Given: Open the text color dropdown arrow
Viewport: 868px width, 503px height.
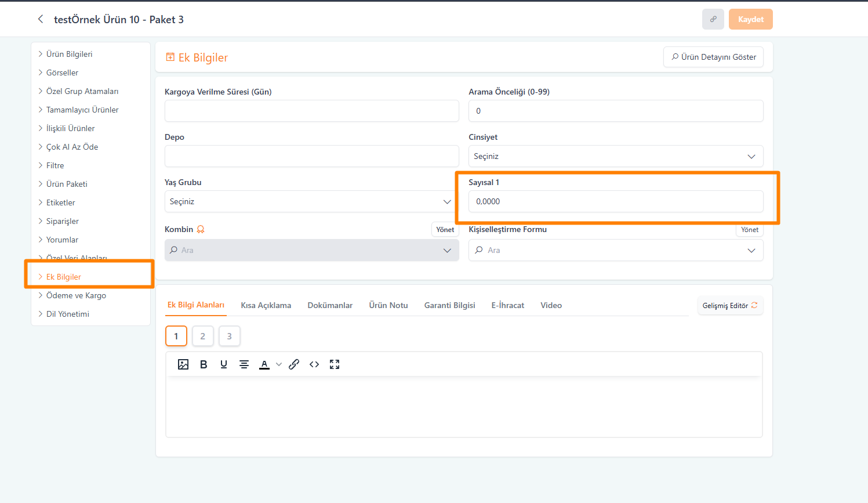Looking at the screenshot, I should coord(279,364).
